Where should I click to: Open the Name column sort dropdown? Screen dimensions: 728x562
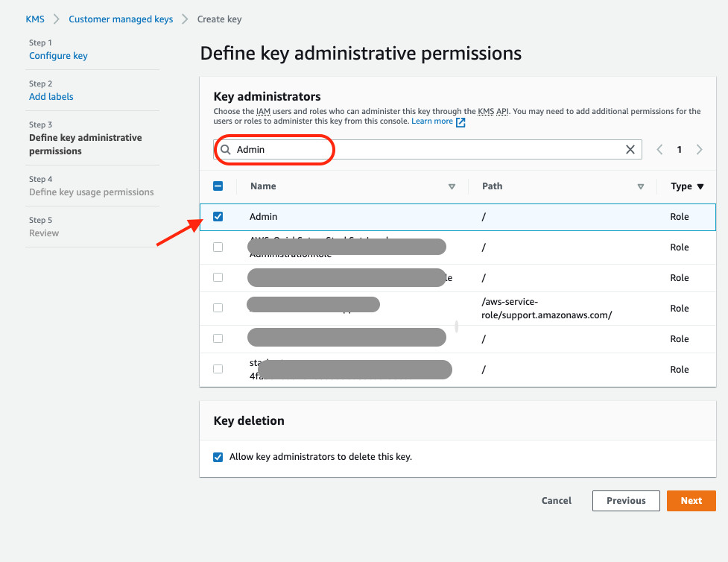(452, 186)
